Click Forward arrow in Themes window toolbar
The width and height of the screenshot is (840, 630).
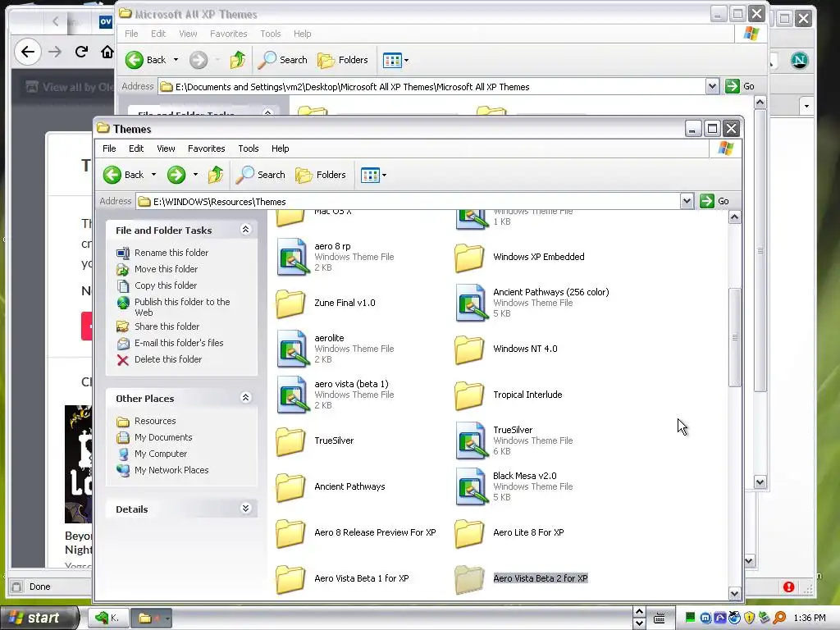(x=176, y=175)
